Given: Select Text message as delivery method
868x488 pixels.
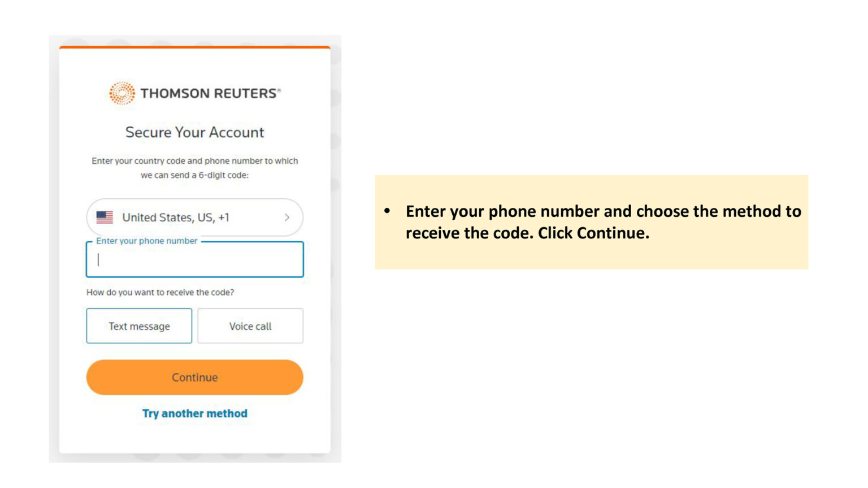Looking at the screenshot, I should pyautogui.click(x=139, y=326).
